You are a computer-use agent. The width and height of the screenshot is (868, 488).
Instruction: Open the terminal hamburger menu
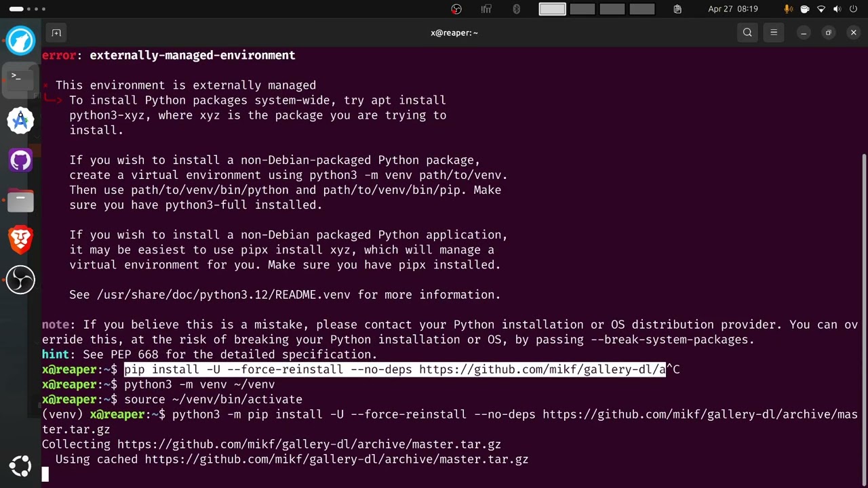point(774,33)
